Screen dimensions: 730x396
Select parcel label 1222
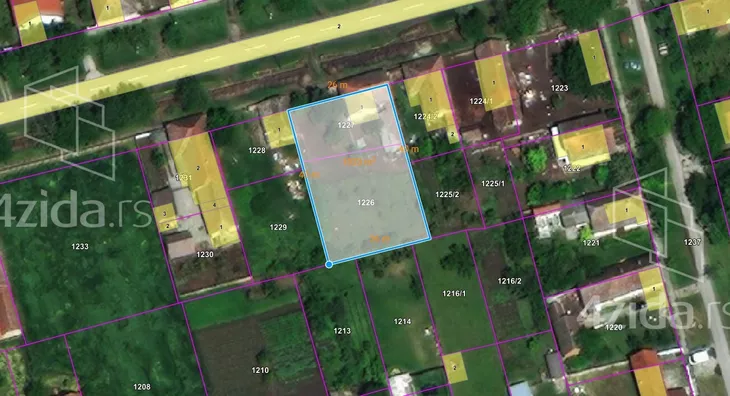(x=572, y=169)
